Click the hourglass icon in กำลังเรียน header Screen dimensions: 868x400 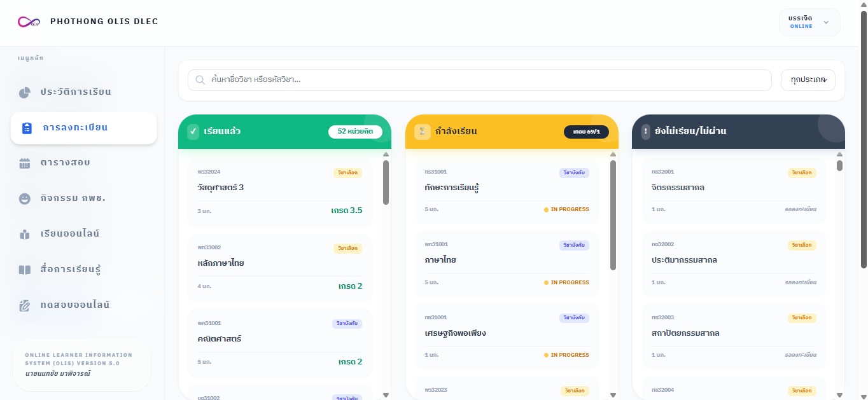[x=421, y=132]
